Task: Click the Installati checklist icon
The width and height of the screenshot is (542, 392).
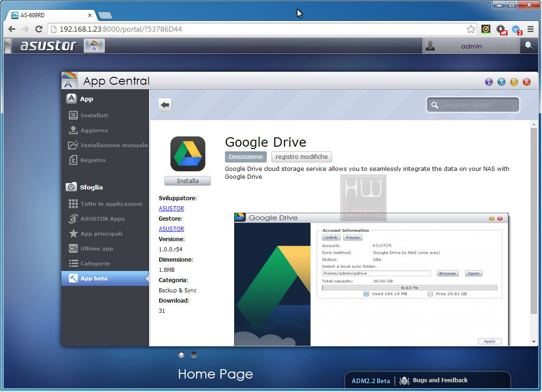Action: click(x=73, y=115)
